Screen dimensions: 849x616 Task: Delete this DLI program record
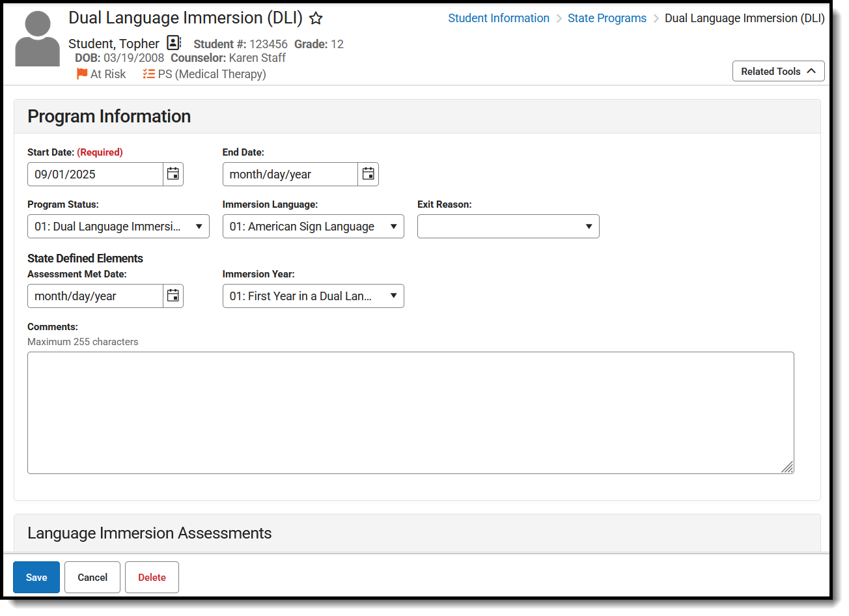click(x=152, y=578)
